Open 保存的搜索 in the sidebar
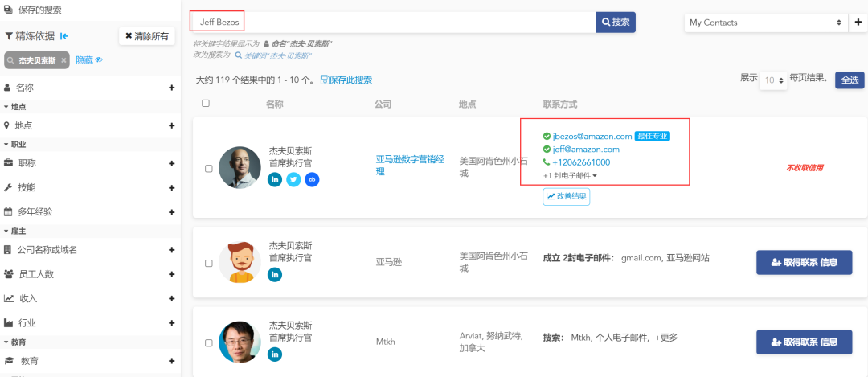Screen dimensions: 868x377 click(x=40, y=10)
